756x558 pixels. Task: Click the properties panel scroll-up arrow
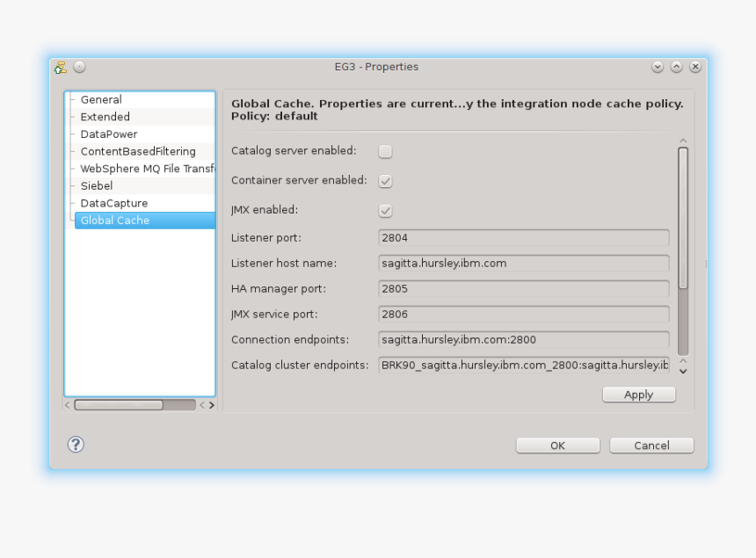tap(683, 141)
